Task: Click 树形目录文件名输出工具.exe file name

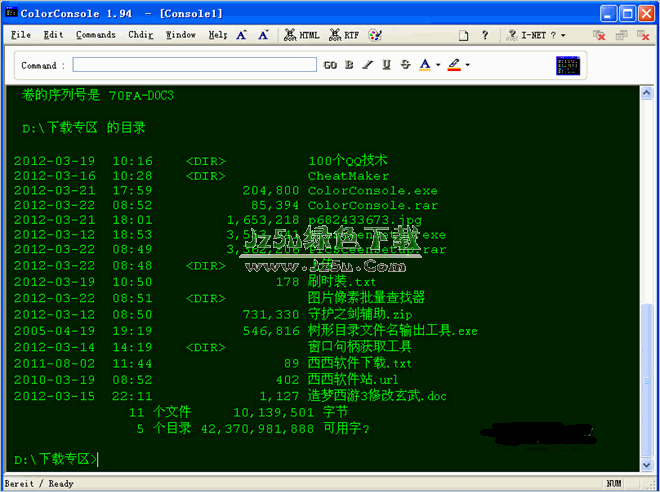Action: coord(393,330)
